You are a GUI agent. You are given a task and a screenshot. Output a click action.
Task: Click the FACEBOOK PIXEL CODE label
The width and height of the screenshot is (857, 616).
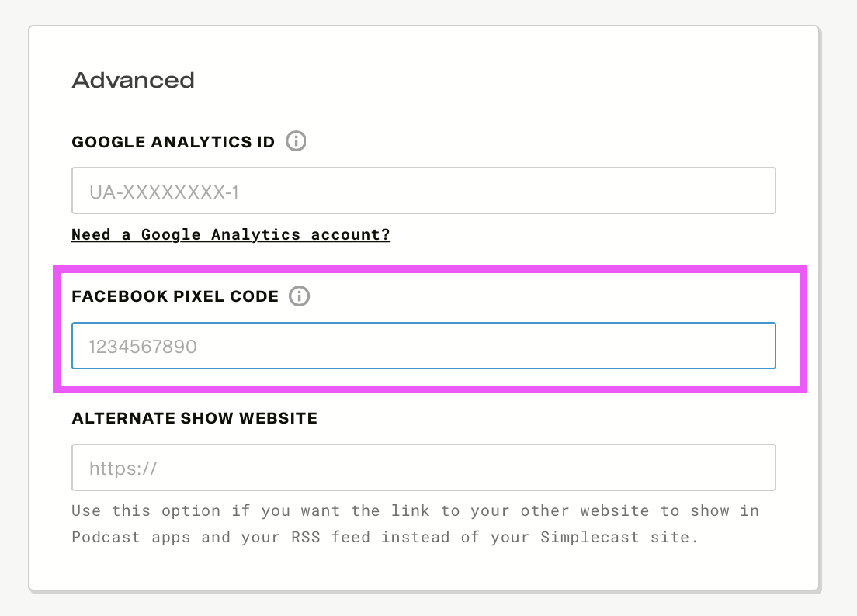(x=175, y=296)
